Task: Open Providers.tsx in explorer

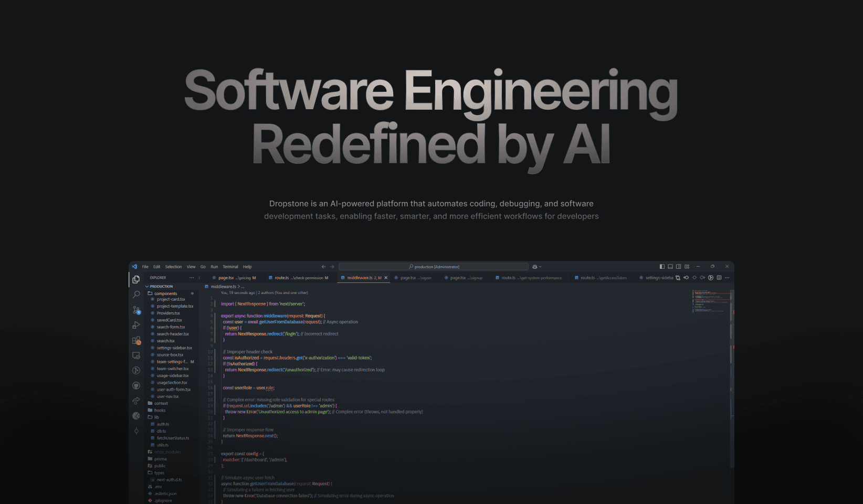Action: point(169,313)
